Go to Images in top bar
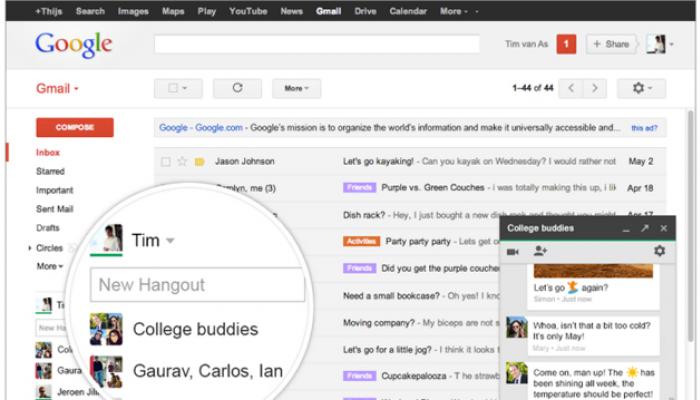This screenshot has height=400, width=700. click(133, 11)
